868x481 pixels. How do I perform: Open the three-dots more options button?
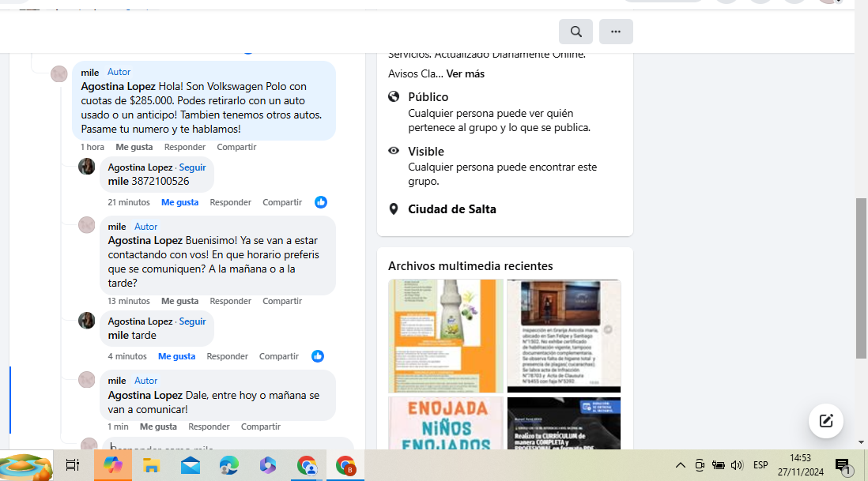click(x=616, y=32)
